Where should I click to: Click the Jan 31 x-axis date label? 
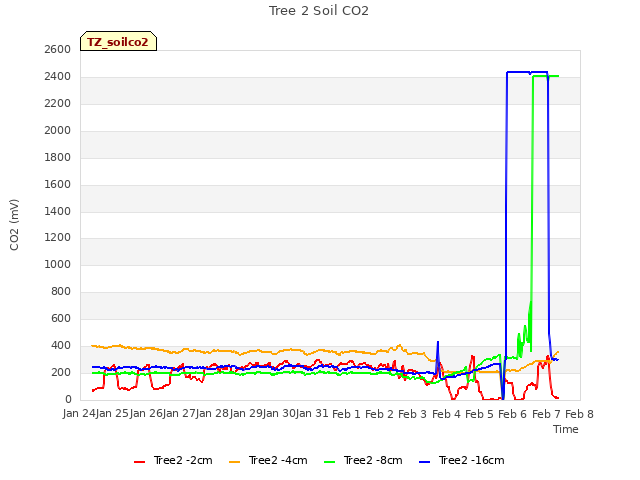(x=312, y=413)
